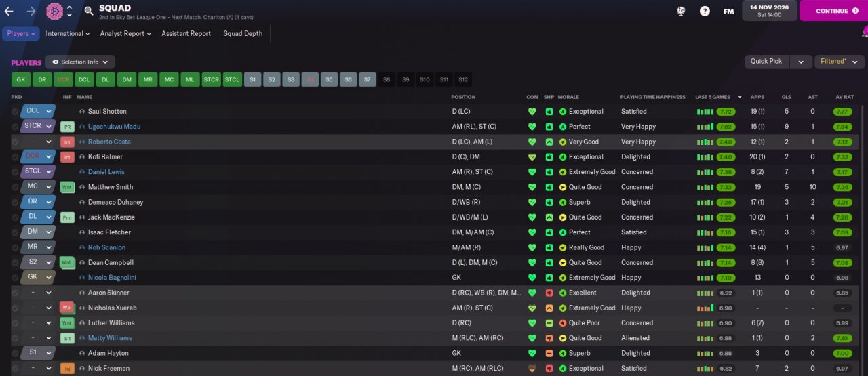
Task: Open Roberto Costa's empty position dropdown
Action: [38, 142]
